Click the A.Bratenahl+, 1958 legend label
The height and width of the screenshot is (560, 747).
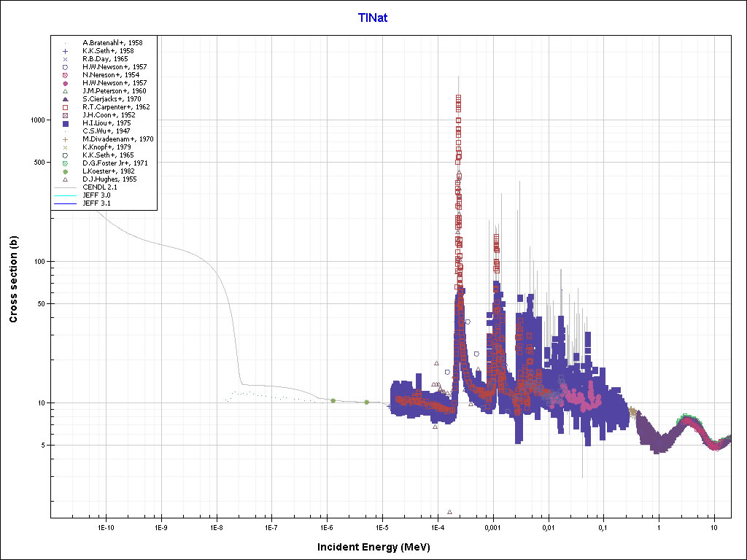click(112, 43)
